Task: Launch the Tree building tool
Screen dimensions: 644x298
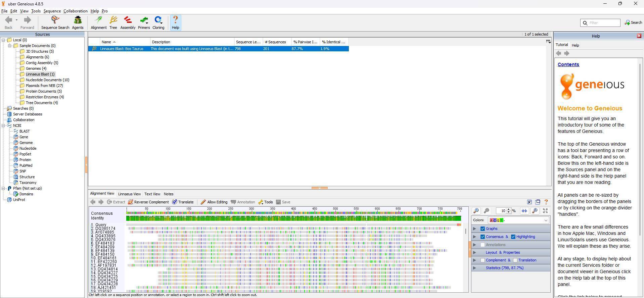Action: (113, 23)
